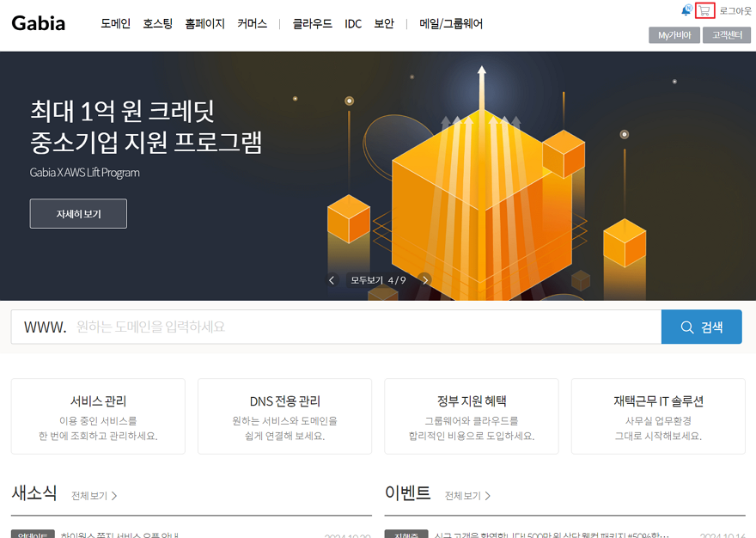The image size is (756, 538).
Task: Open the My가비아 button
Action: (x=674, y=35)
